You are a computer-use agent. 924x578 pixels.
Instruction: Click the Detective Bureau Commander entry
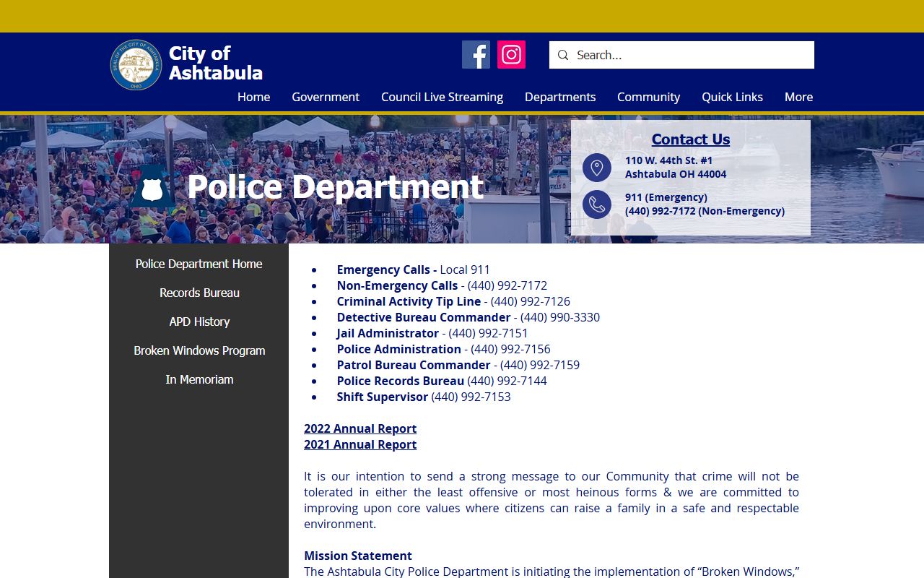click(x=468, y=317)
